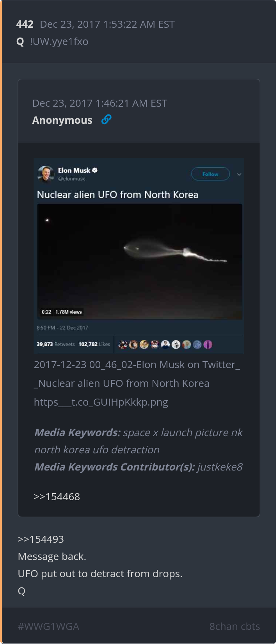Click the fifth liker avatar in the row
Image resolution: width=277 pixels, height=644 pixels.
click(x=165, y=344)
